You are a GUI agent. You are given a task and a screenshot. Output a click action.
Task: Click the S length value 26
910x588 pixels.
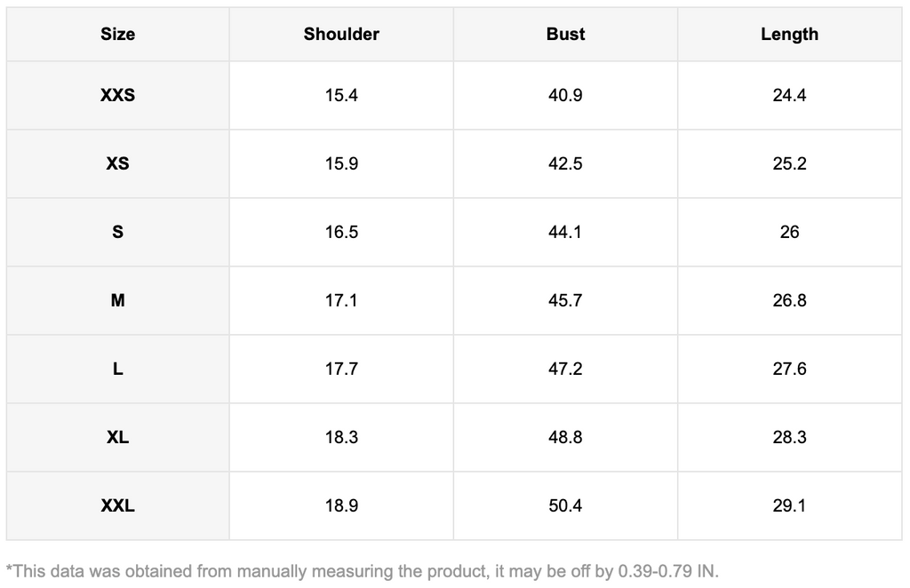coord(789,232)
